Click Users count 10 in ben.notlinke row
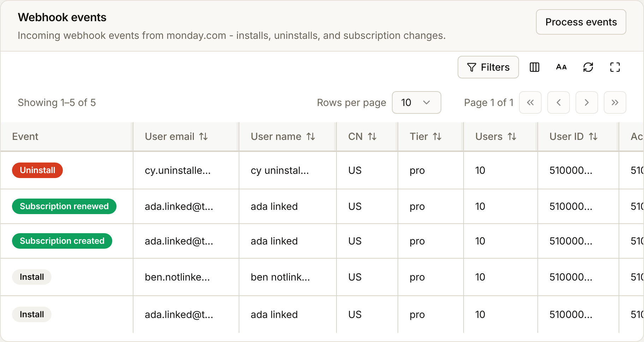The image size is (644, 342). [480, 277]
